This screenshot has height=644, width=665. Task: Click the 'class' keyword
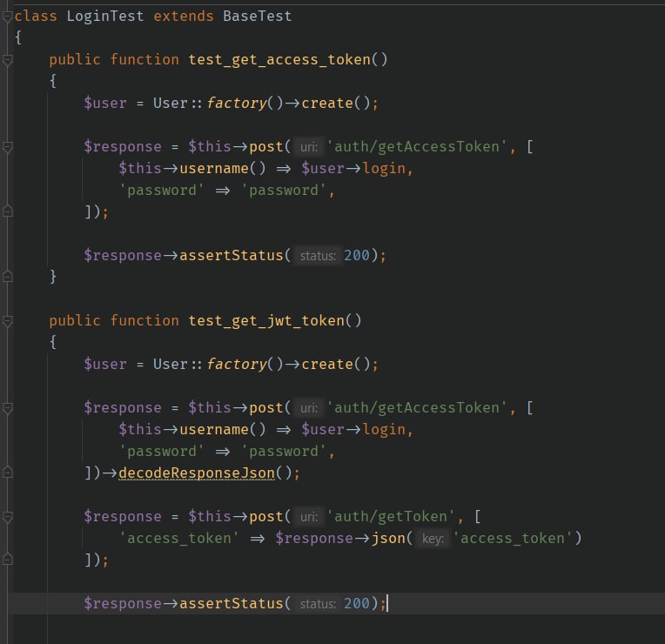pyautogui.click(x=36, y=17)
